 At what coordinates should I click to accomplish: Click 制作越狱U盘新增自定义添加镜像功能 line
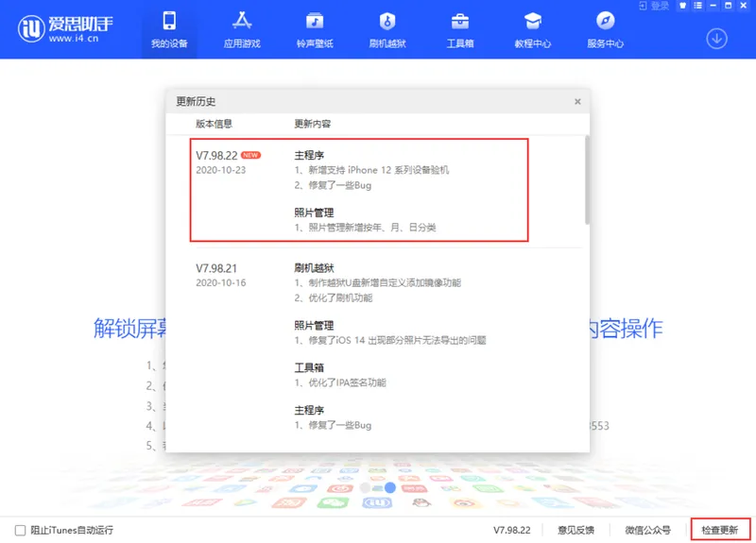pos(377,282)
